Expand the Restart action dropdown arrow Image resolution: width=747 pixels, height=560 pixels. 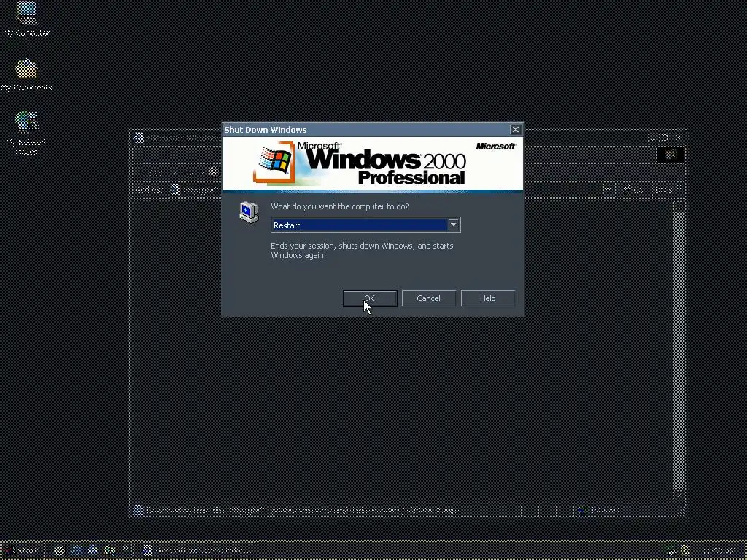[x=454, y=225]
